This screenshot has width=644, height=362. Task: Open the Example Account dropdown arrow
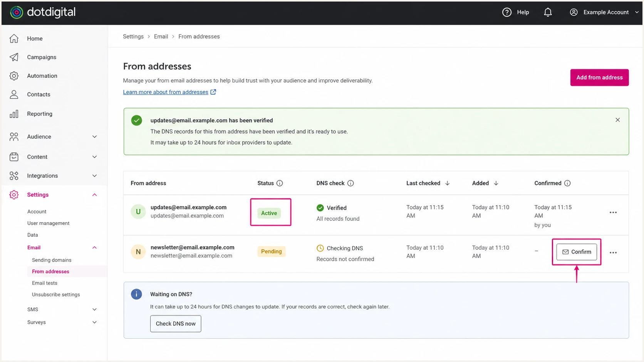637,12
